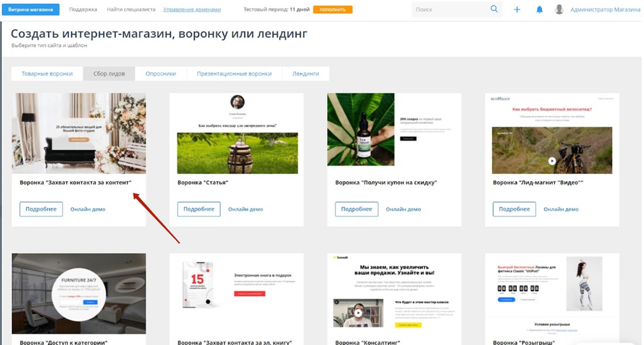Click e-book thumbnail "Захват контакта за эл. книгу"
Screen dimensions: 644x345
point(237,293)
